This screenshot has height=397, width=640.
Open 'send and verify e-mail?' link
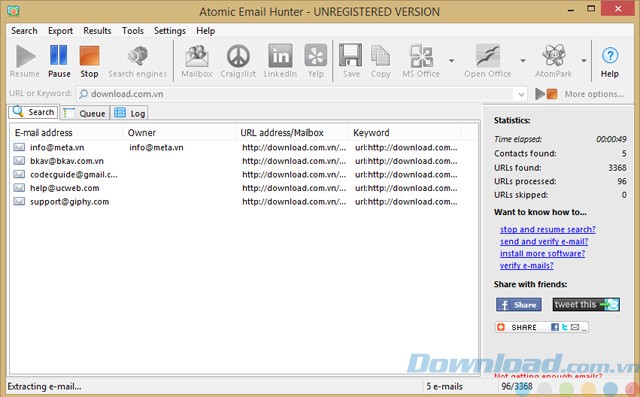click(x=544, y=241)
